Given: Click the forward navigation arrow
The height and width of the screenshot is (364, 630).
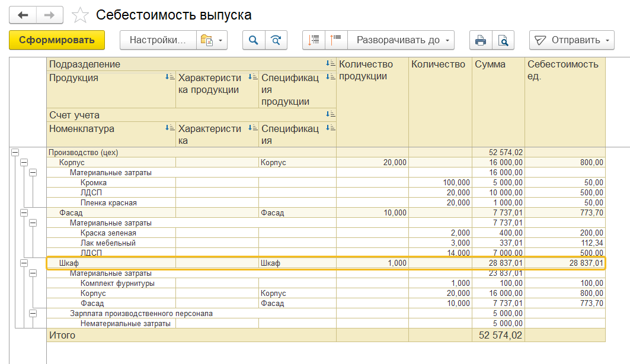Looking at the screenshot, I should (50, 15).
